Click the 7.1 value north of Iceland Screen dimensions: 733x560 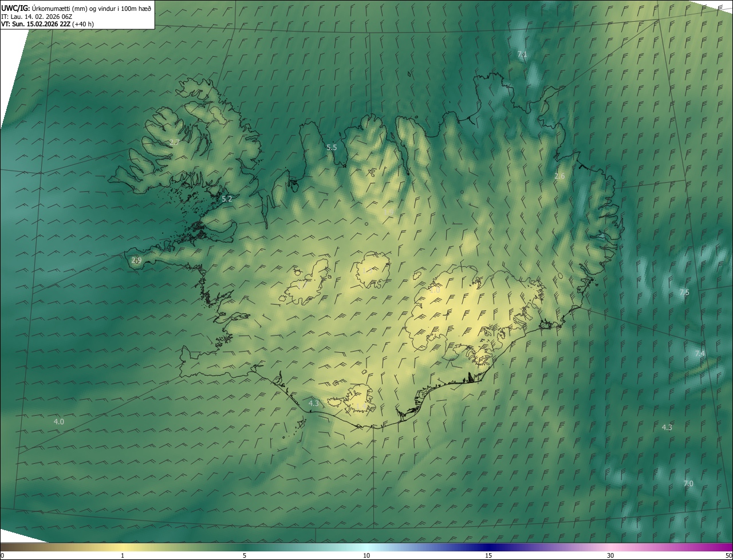pyautogui.click(x=522, y=54)
